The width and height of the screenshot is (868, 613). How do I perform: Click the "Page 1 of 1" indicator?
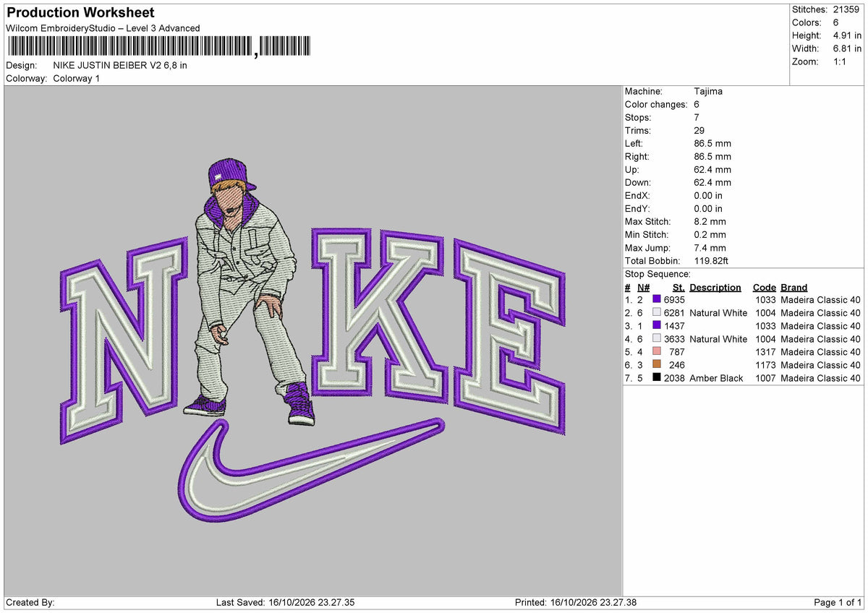838,603
